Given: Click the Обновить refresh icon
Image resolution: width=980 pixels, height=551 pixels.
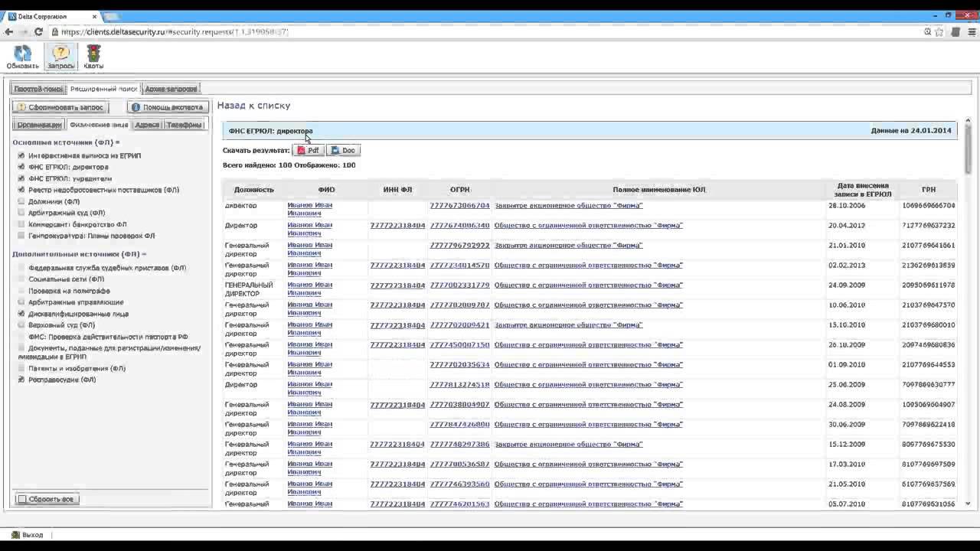Looking at the screenshot, I should (x=22, y=57).
